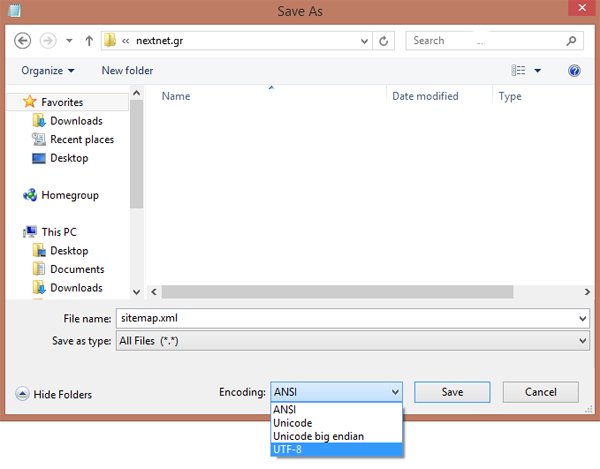Open Homegroup in navigation pane
Screen dimensions: 600x469
69,195
